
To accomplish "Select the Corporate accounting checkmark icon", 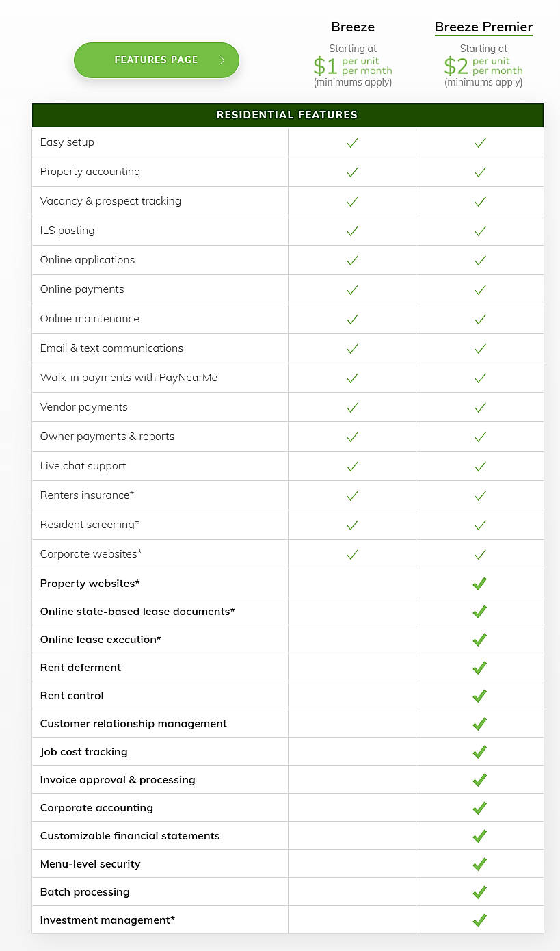I will (479, 807).
